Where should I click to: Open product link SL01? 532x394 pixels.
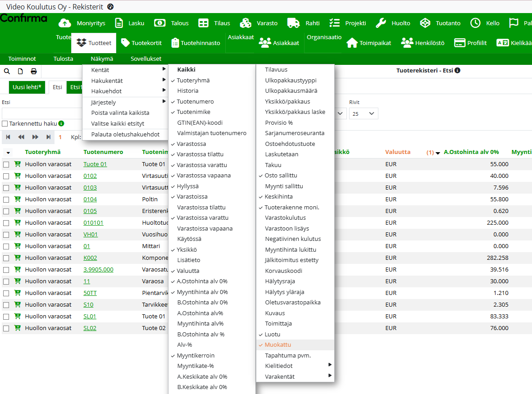point(90,317)
